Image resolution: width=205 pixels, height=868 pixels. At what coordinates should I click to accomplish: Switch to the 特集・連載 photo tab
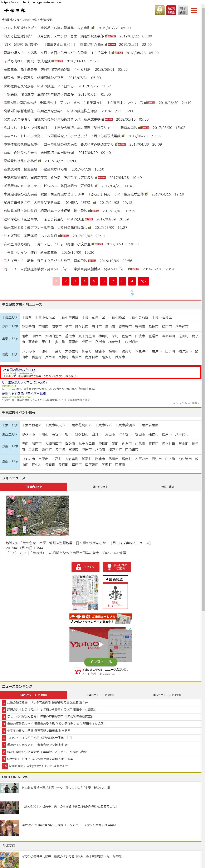tap(167, 487)
